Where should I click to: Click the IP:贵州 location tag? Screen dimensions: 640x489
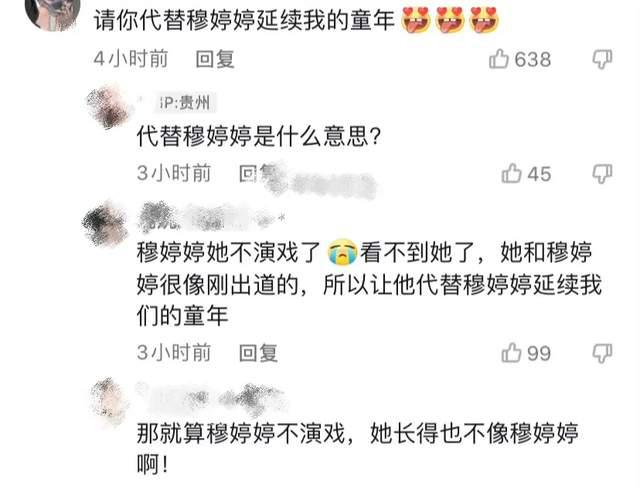[x=185, y=103]
